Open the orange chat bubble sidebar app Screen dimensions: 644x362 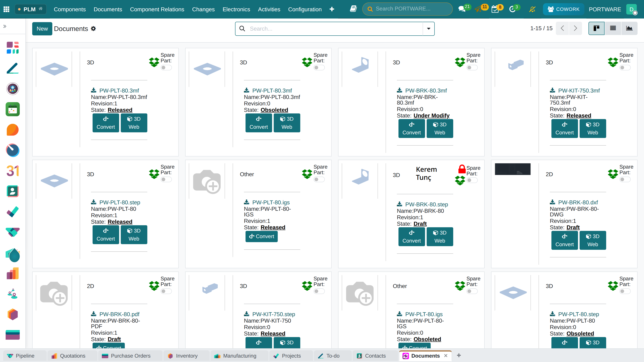[12, 130]
